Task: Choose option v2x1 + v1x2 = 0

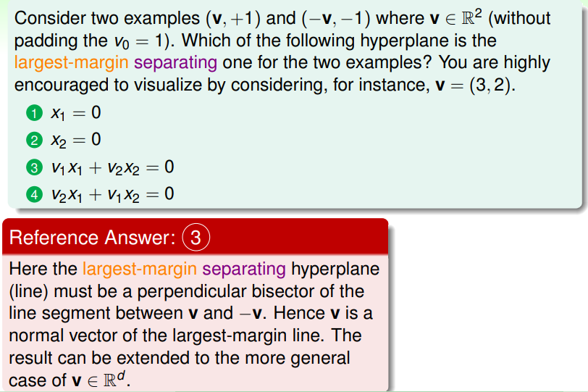Action: [112, 194]
